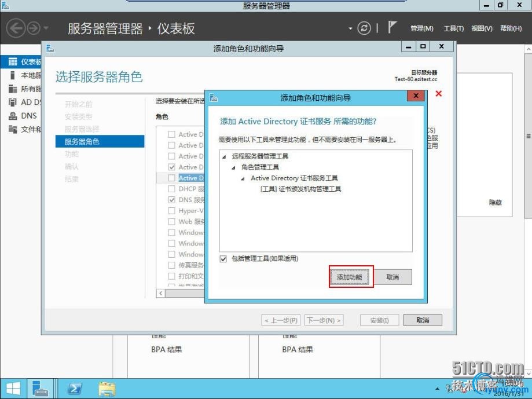Toggle 包括管理工具(如果适用) checkbox
Image resolution: width=532 pixels, height=399 pixels.
click(x=223, y=259)
